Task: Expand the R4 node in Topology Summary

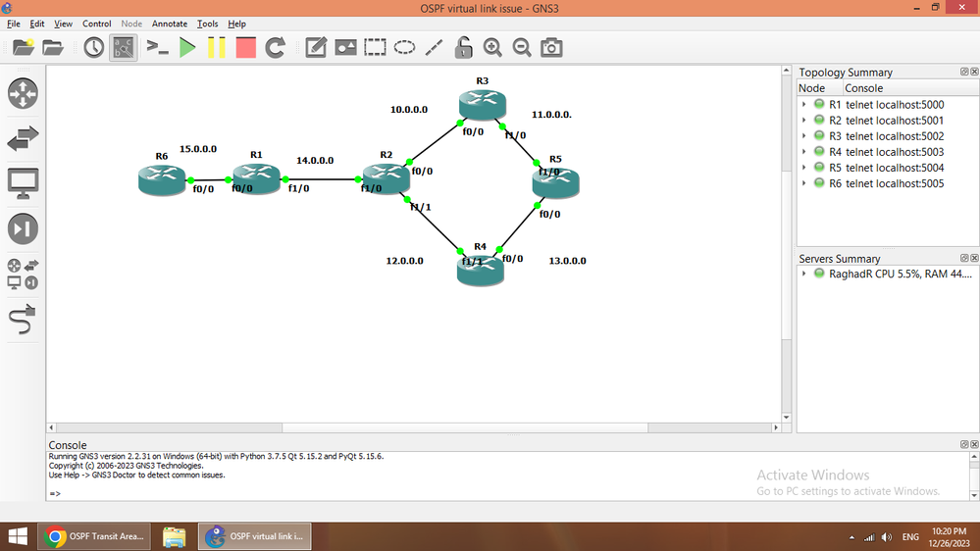Action: click(x=804, y=152)
